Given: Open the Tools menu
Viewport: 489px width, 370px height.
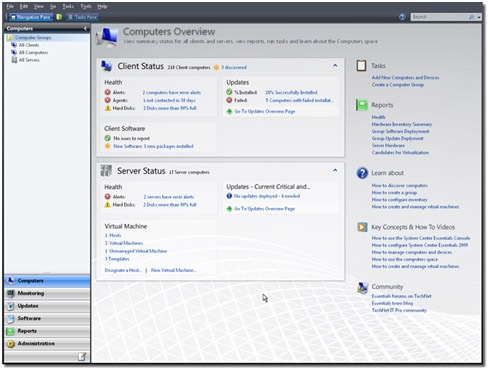Looking at the screenshot, I should pos(86,6).
